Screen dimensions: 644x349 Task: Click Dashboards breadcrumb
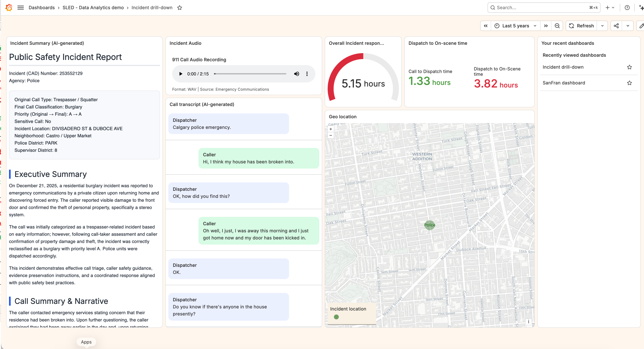click(x=42, y=7)
